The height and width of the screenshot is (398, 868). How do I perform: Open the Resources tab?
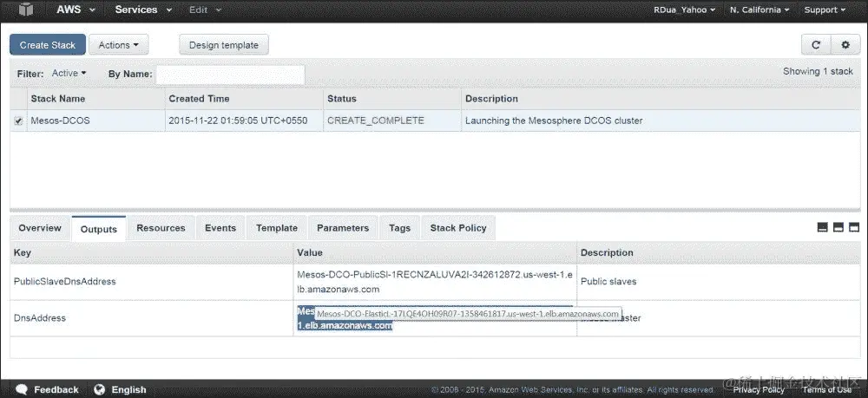coord(161,228)
